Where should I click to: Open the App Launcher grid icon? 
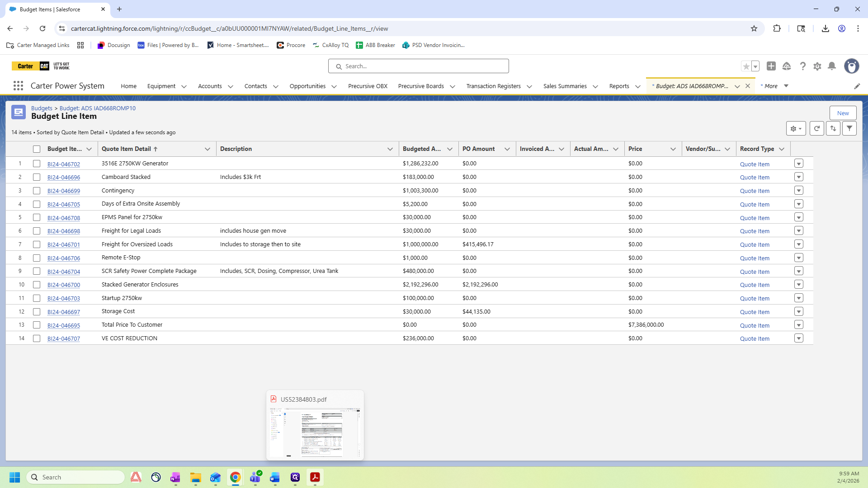18,86
